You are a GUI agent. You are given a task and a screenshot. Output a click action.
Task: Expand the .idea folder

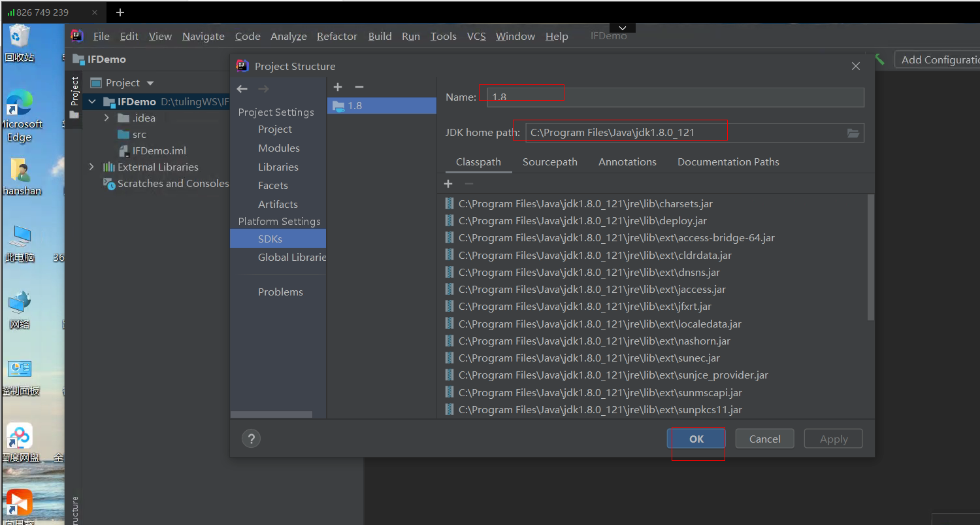click(x=106, y=118)
